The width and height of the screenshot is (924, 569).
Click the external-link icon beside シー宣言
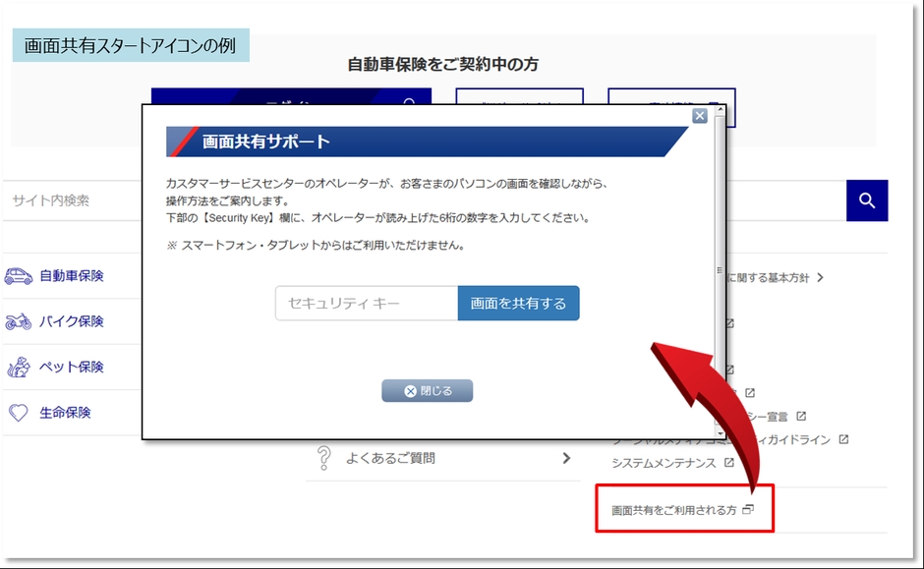pos(801,416)
